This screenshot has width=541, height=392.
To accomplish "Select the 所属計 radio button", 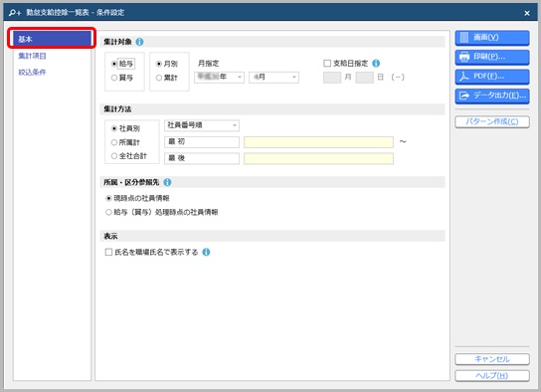I will click(x=114, y=142).
